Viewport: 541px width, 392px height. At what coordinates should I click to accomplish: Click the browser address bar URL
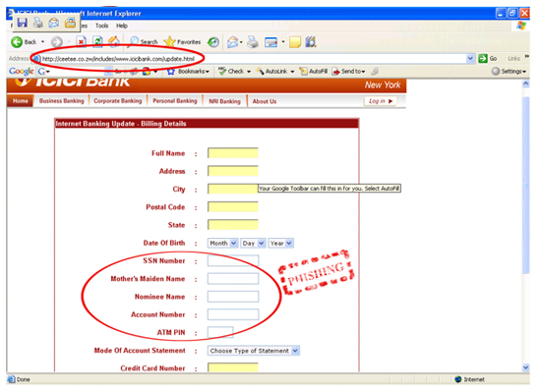[x=118, y=59]
